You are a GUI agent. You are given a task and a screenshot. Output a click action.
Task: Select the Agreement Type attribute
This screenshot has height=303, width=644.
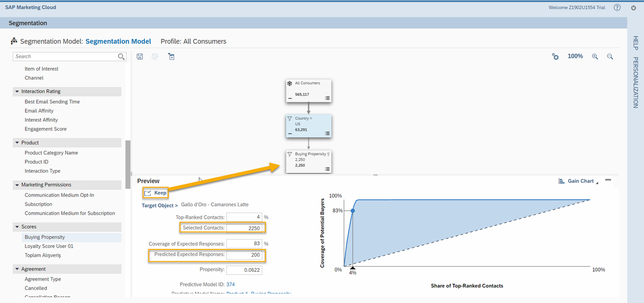[43, 279]
